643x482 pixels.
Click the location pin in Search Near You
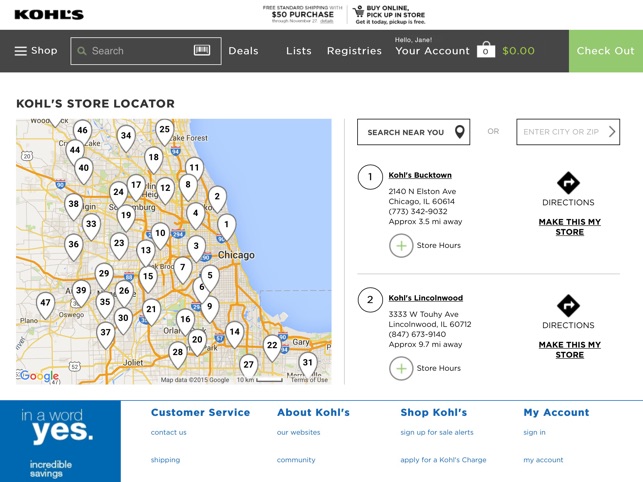[x=460, y=132]
